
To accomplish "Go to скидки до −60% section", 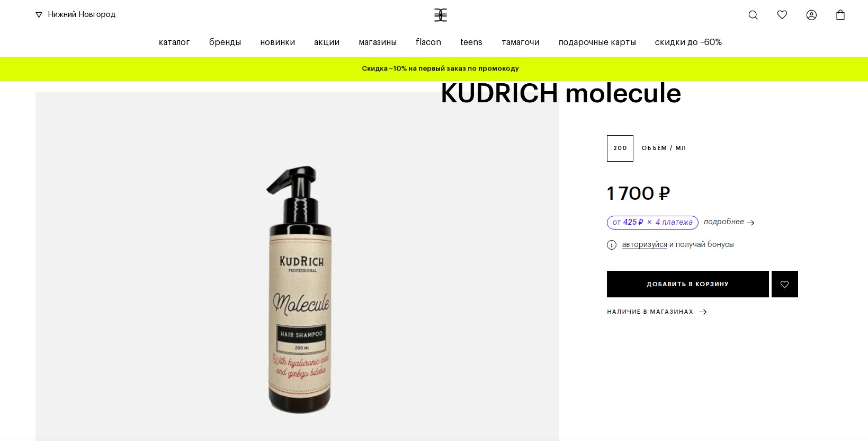I will pyautogui.click(x=688, y=42).
